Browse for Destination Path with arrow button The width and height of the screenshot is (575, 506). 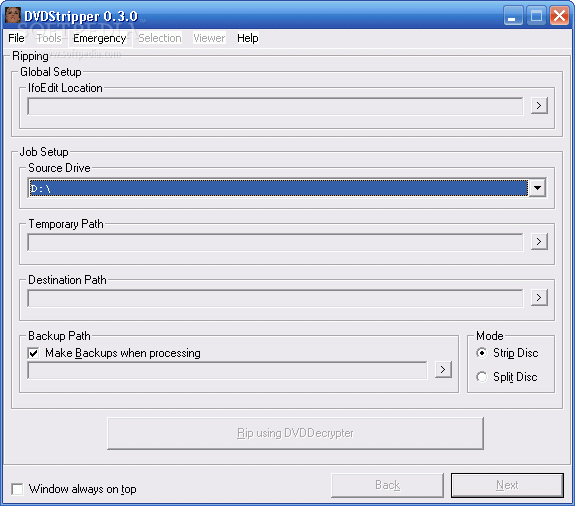(539, 297)
